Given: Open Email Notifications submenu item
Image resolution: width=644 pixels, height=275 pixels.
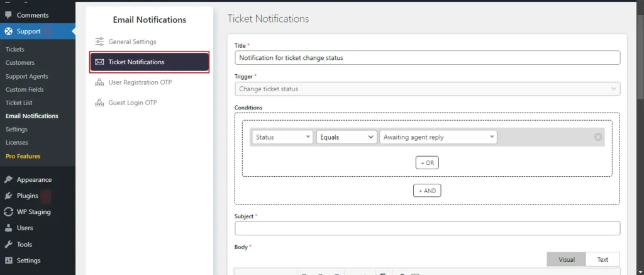Looking at the screenshot, I should (31, 116).
